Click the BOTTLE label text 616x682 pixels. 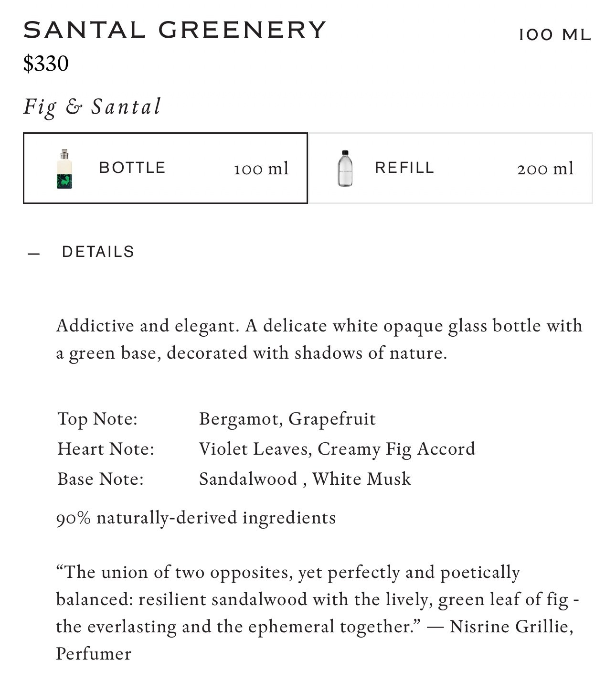pos(132,168)
